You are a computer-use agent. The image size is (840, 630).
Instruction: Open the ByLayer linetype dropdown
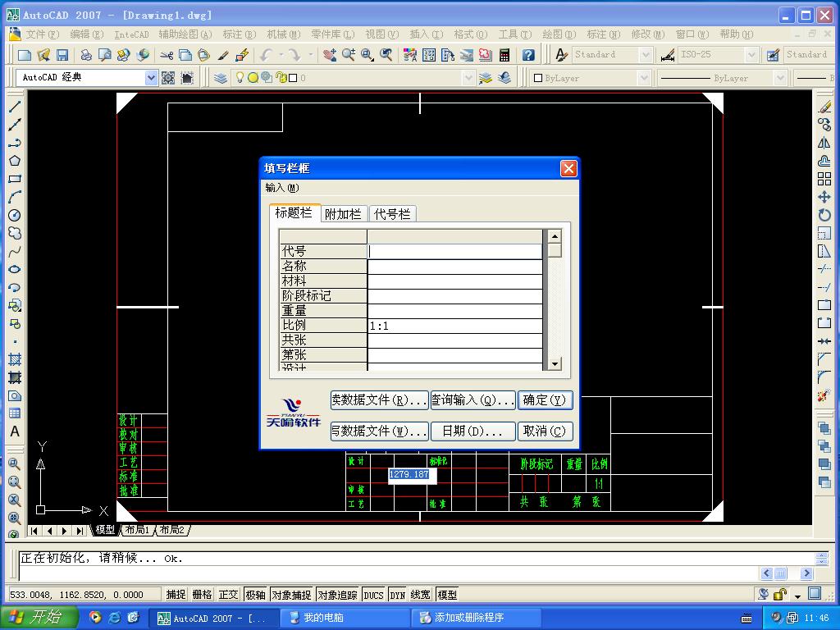coord(780,78)
